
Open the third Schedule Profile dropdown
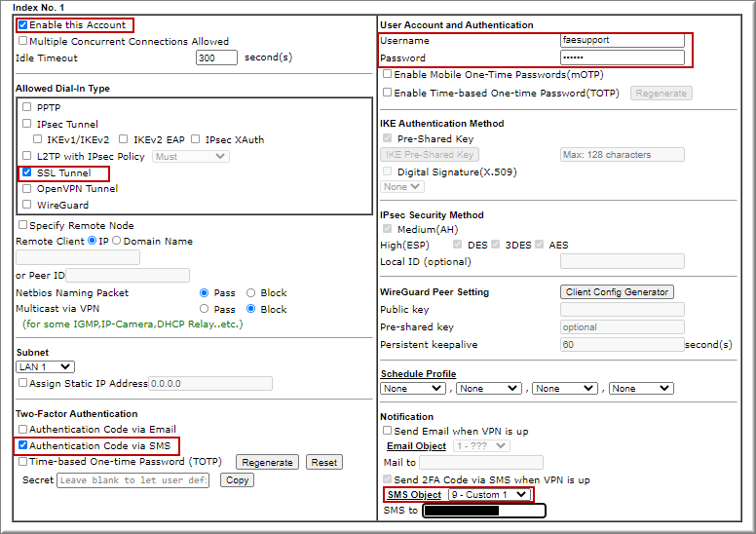point(565,389)
